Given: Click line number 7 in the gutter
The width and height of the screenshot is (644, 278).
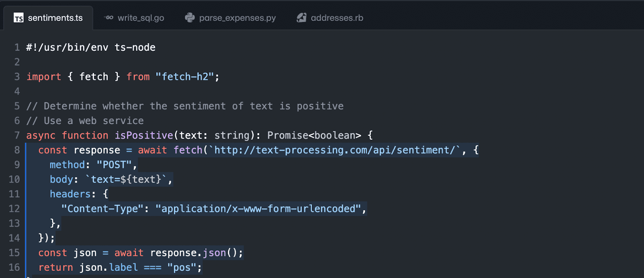Looking at the screenshot, I should [x=17, y=135].
